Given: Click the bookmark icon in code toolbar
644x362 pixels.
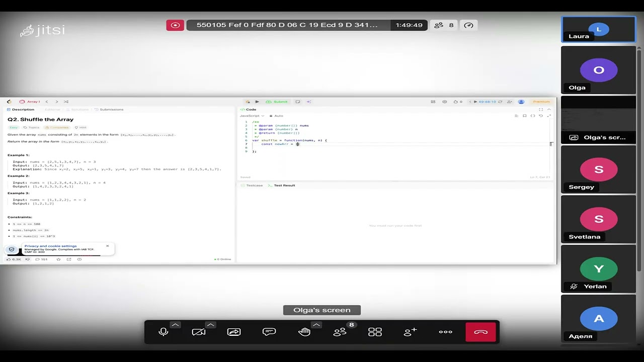Looking at the screenshot, I should coord(525,116).
